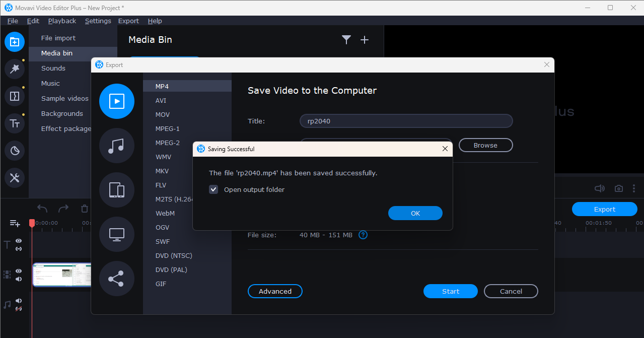Screen dimensions: 644x338
Task: Click the red playhead marker on timeline
Action: point(32,223)
